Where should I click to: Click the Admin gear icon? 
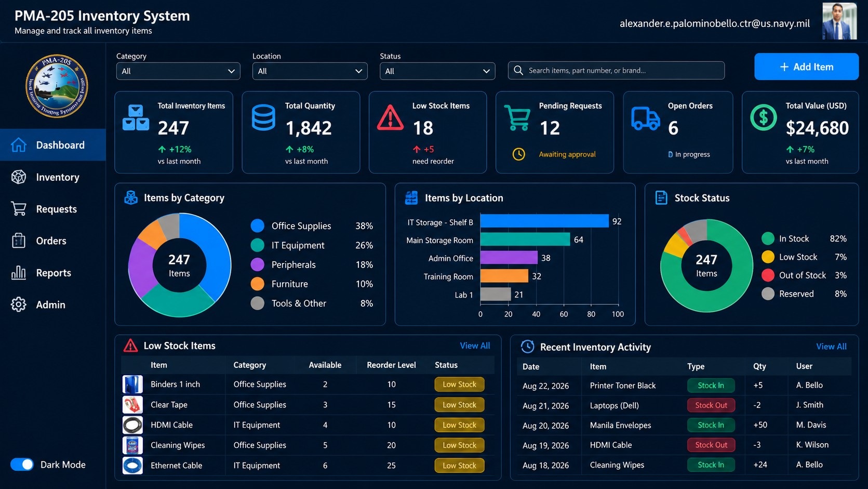[19, 305]
